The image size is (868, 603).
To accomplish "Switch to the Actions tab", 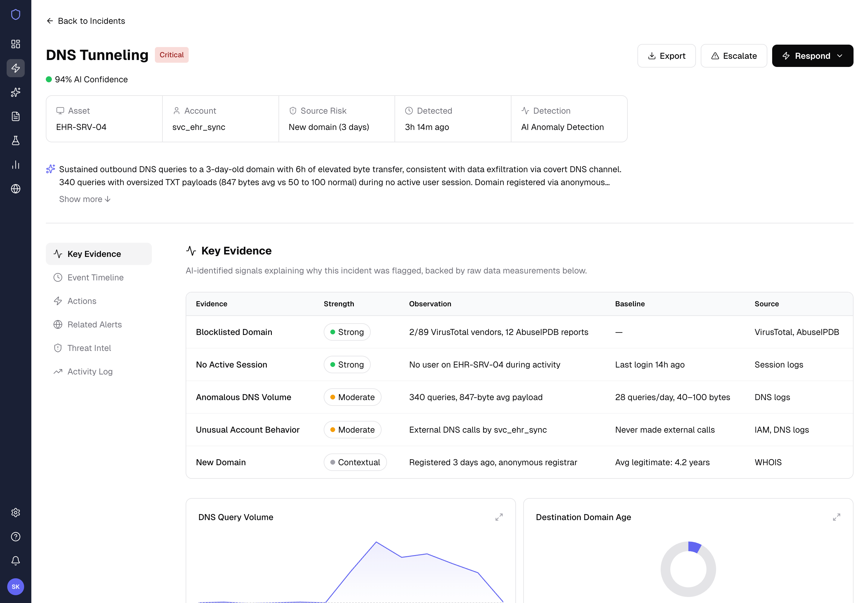I will (x=99, y=301).
